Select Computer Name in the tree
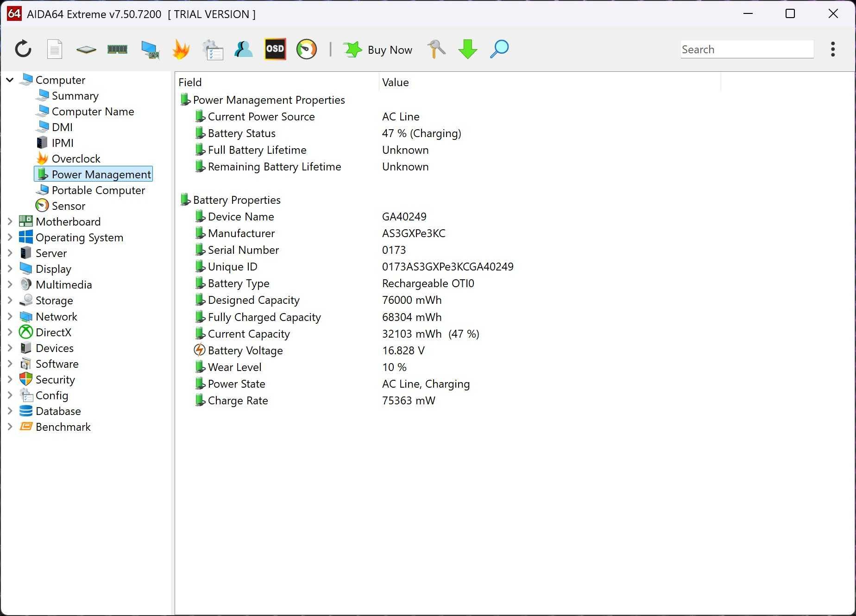Image resolution: width=856 pixels, height=616 pixels. point(93,112)
